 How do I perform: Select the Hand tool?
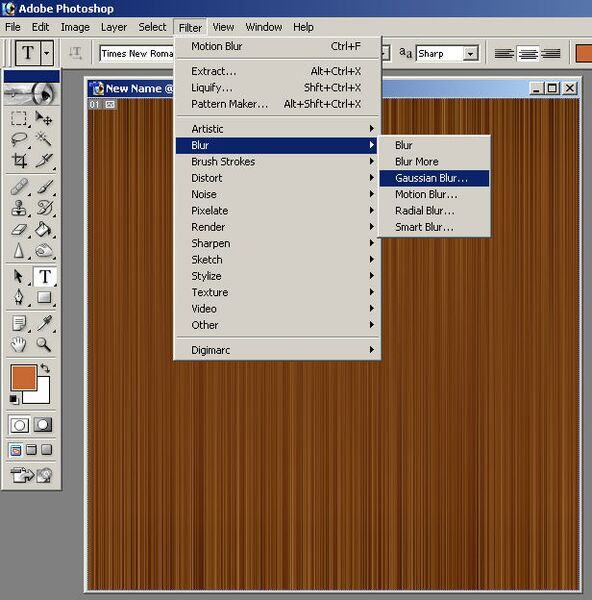(x=18, y=345)
